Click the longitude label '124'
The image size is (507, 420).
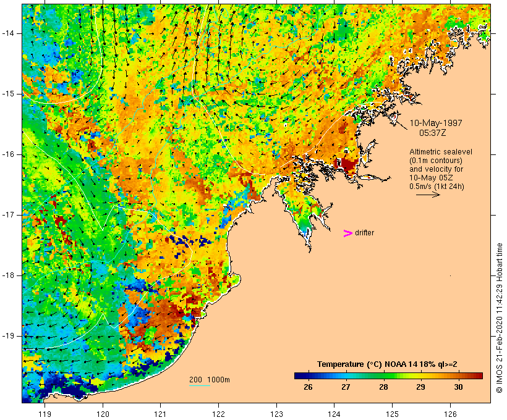[334, 414]
